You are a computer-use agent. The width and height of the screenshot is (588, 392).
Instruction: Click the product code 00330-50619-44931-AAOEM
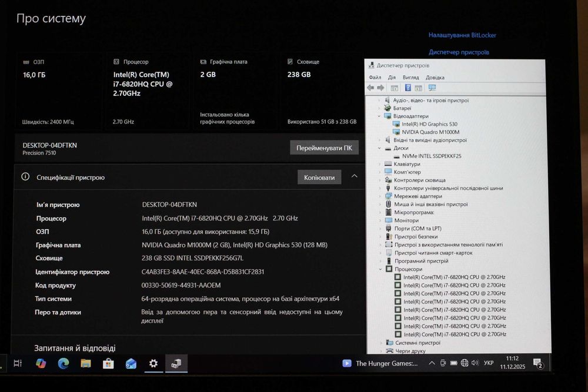pyautogui.click(x=181, y=285)
